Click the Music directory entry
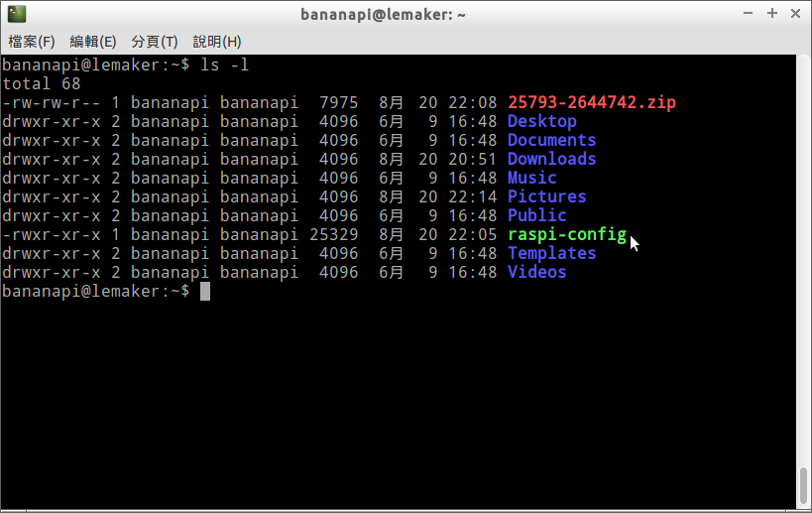 pos(531,178)
